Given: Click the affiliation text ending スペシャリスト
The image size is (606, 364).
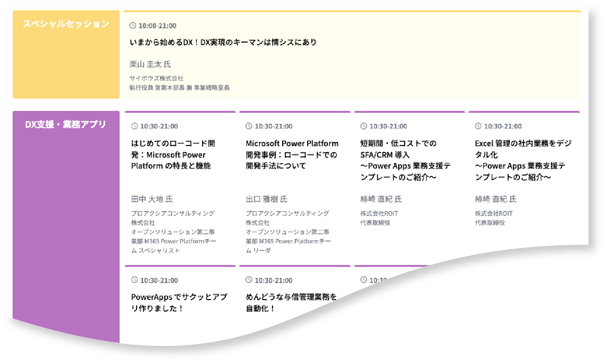Looking at the screenshot, I should 174,232.
